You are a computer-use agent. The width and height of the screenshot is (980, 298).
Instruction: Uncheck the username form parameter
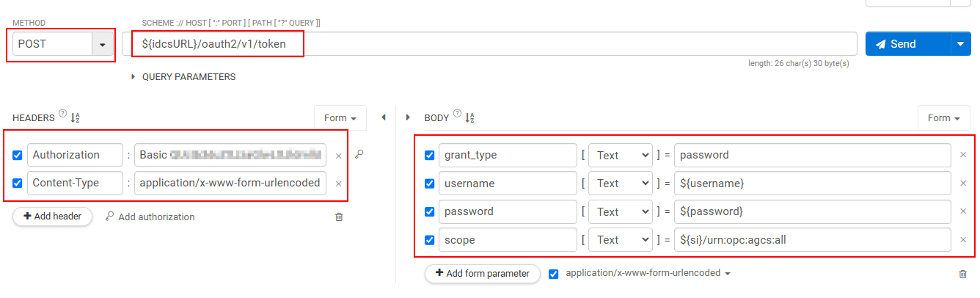click(x=430, y=183)
